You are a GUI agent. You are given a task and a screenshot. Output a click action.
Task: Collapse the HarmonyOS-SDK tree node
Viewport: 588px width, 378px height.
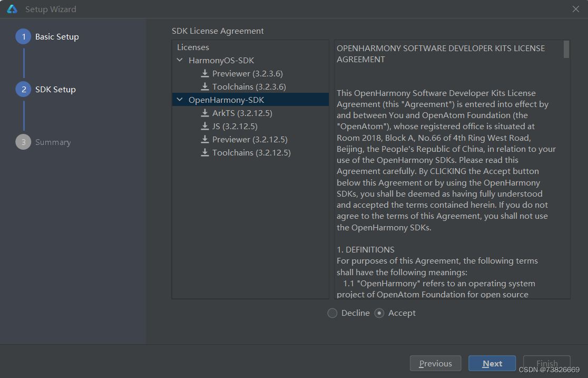point(180,60)
